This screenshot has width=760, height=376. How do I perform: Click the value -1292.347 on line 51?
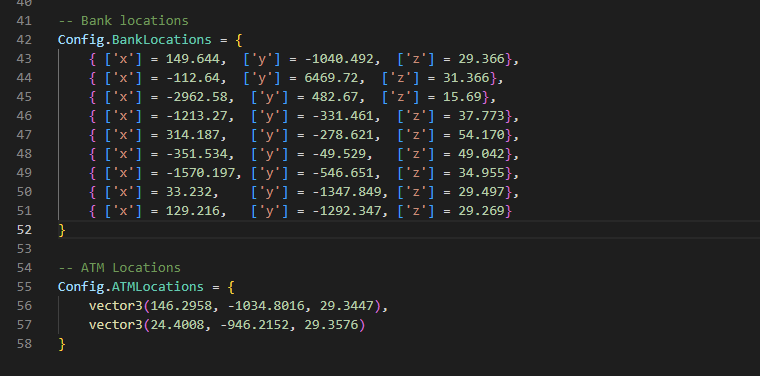pyautogui.click(x=347, y=211)
